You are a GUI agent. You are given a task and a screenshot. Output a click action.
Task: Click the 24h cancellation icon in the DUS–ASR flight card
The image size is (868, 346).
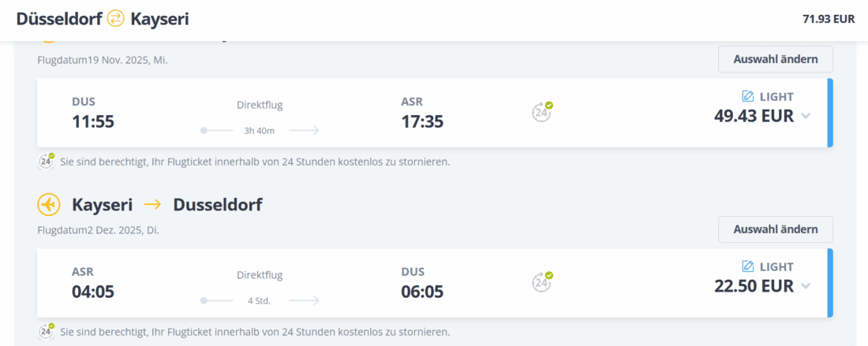541,112
